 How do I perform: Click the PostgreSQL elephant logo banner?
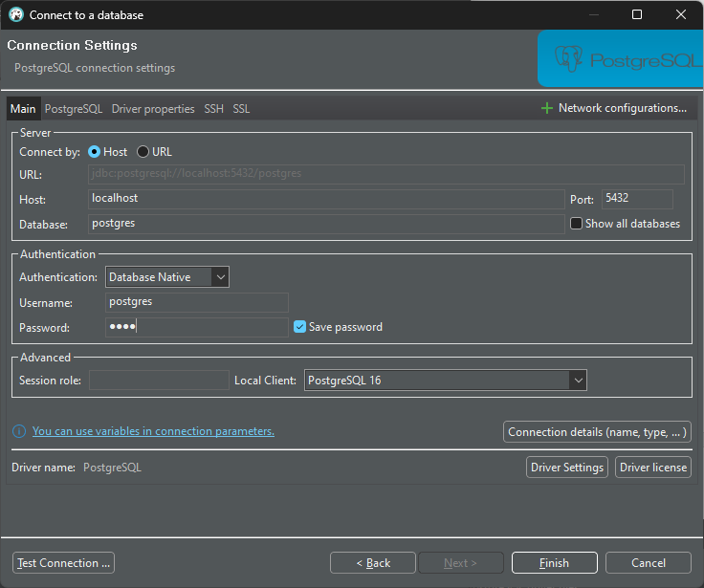(621, 58)
